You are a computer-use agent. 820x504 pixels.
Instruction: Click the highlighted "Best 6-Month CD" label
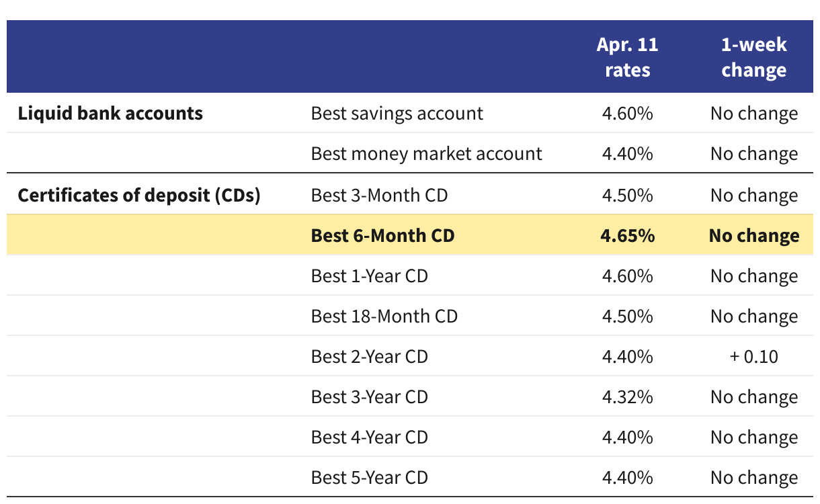click(x=382, y=235)
